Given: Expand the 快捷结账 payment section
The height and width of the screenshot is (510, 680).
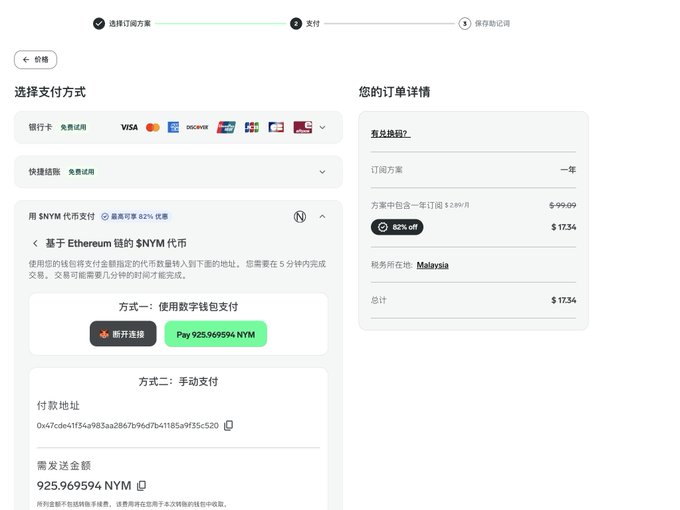Looking at the screenshot, I should click(x=322, y=172).
